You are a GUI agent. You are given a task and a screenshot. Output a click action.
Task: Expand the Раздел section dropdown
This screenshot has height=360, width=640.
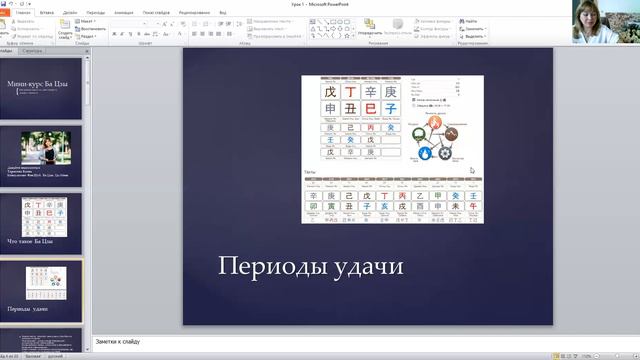pyautogui.click(x=86, y=36)
